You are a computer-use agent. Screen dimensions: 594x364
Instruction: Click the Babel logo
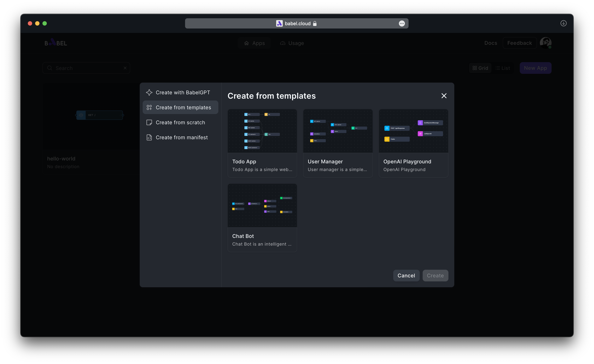pos(56,43)
